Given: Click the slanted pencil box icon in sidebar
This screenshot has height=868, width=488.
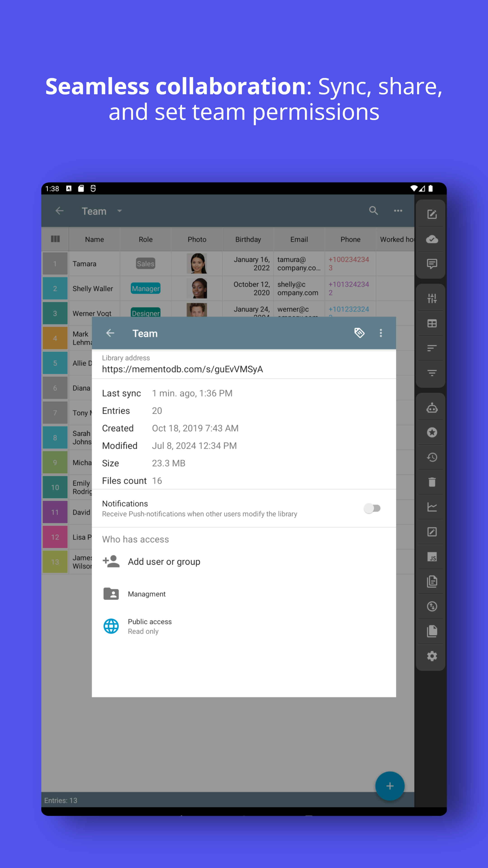Looking at the screenshot, I should [x=432, y=532].
